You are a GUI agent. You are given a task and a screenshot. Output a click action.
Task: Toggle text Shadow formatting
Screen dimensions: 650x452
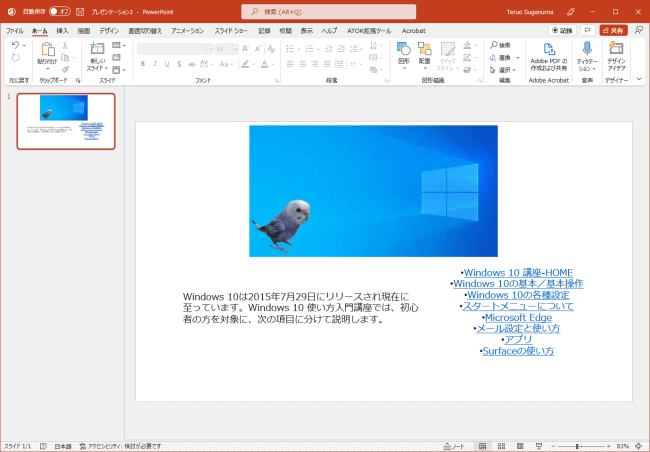(179, 64)
